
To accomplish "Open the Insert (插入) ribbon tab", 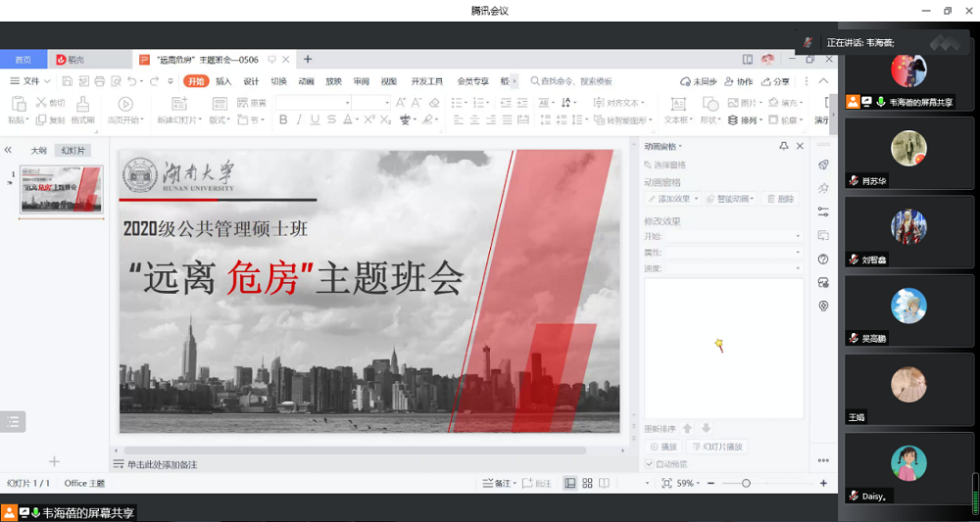I will [223, 81].
